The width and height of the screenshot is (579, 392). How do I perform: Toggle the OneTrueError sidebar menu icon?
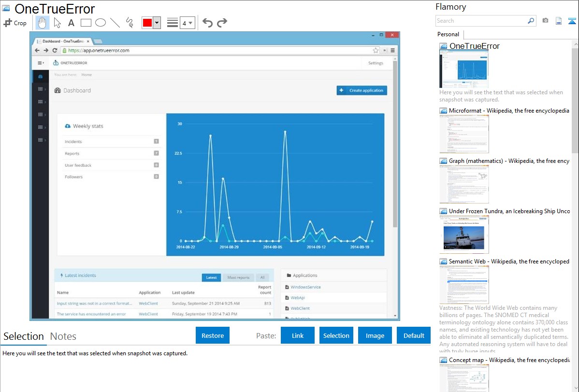(x=41, y=63)
